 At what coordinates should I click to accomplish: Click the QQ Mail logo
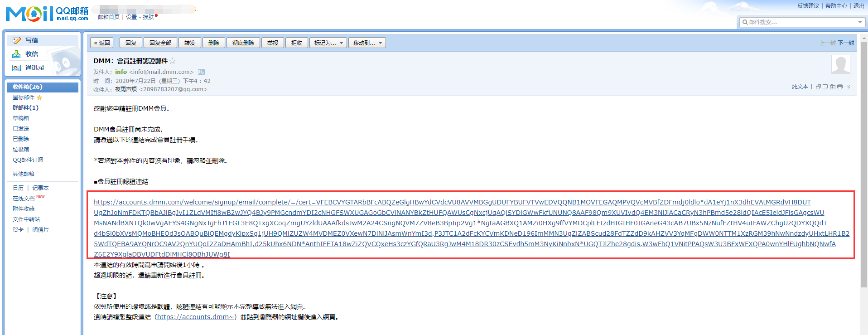[x=47, y=14]
